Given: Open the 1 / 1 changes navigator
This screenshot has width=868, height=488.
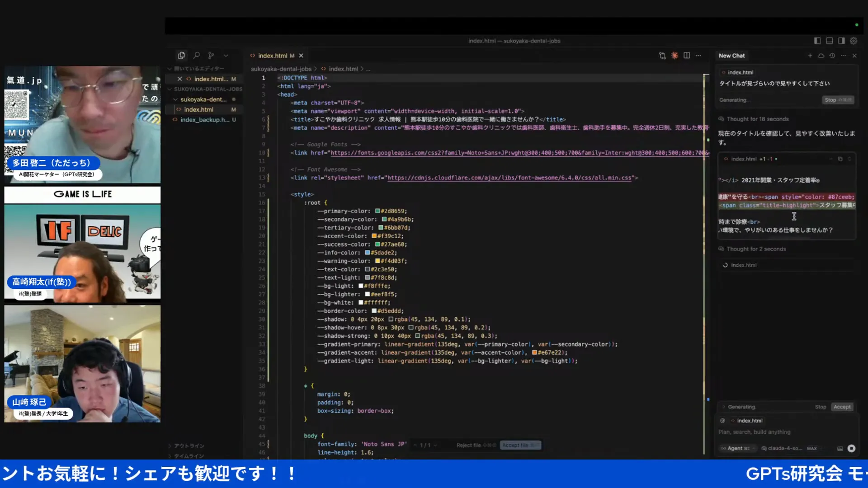Looking at the screenshot, I should pyautogui.click(x=425, y=446).
